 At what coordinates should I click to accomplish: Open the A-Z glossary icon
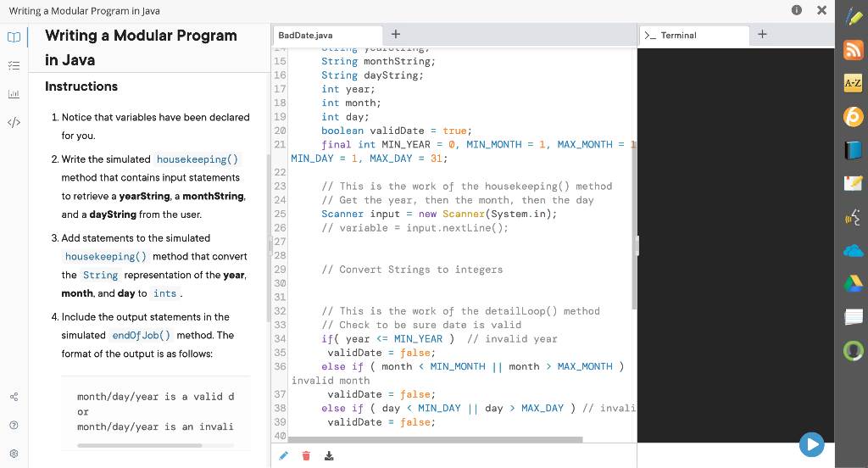(853, 83)
